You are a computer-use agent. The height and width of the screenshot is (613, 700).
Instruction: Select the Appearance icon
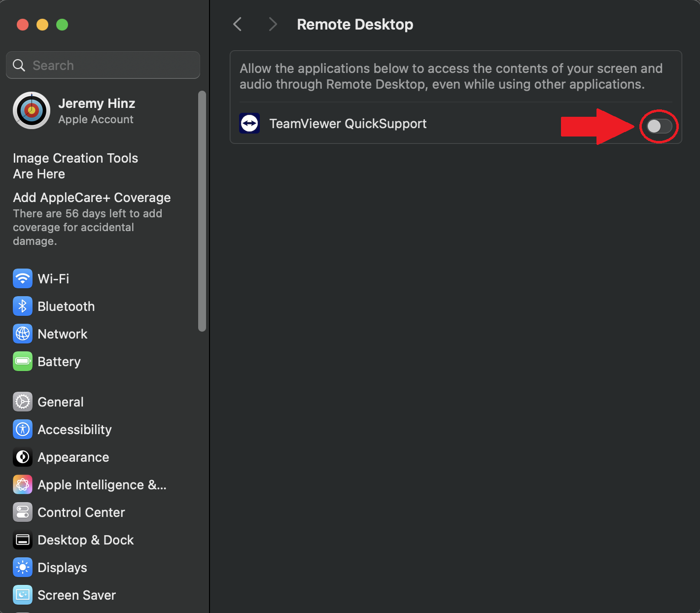coord(22,457)
